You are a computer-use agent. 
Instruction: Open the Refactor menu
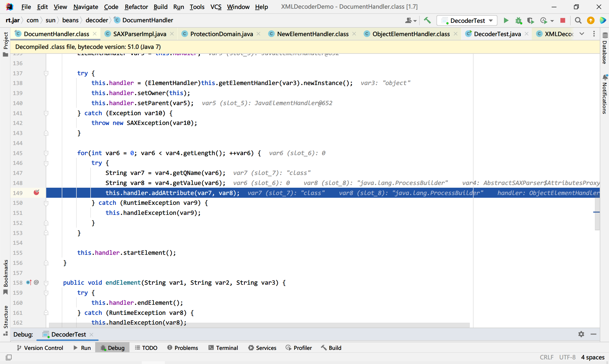(136, 7)
